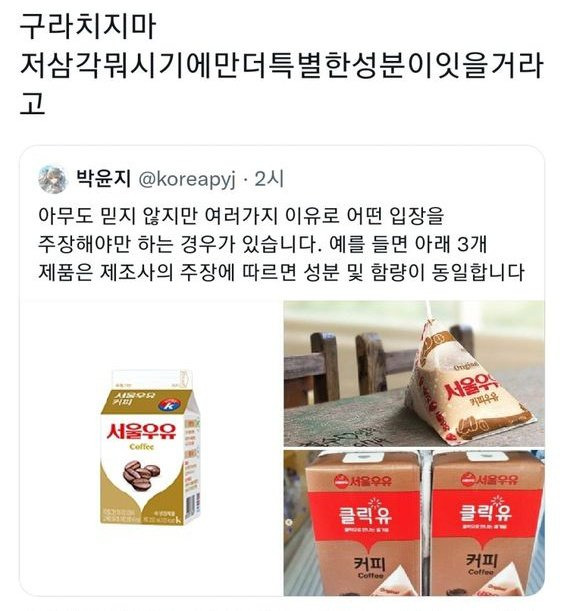Click the 2시 tweet timestamp

(269, 179)
